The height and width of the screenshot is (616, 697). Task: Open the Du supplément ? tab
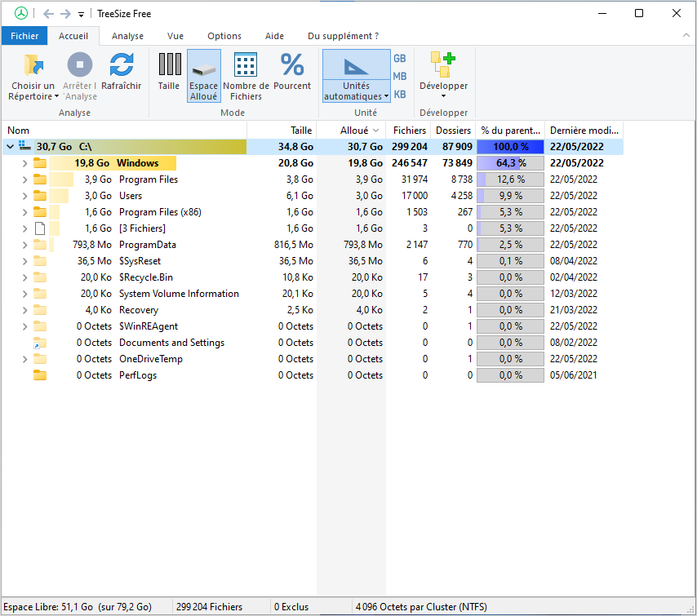[x=343, y=36]
